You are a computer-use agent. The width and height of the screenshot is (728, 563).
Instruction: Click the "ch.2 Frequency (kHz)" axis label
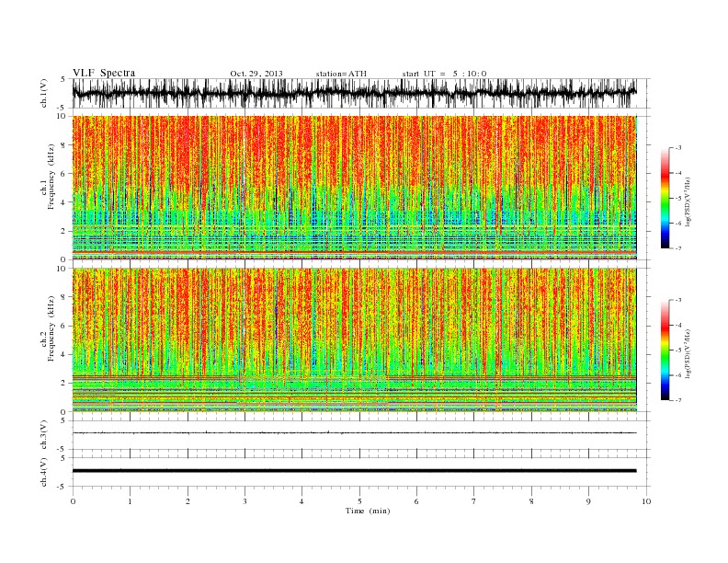click(47, 329)
